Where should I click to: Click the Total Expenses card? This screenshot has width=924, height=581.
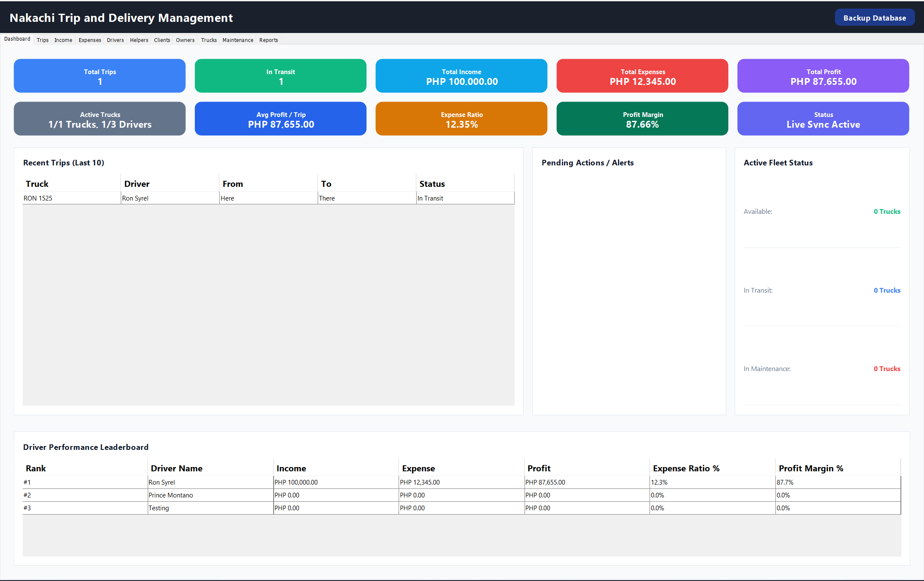642,76
